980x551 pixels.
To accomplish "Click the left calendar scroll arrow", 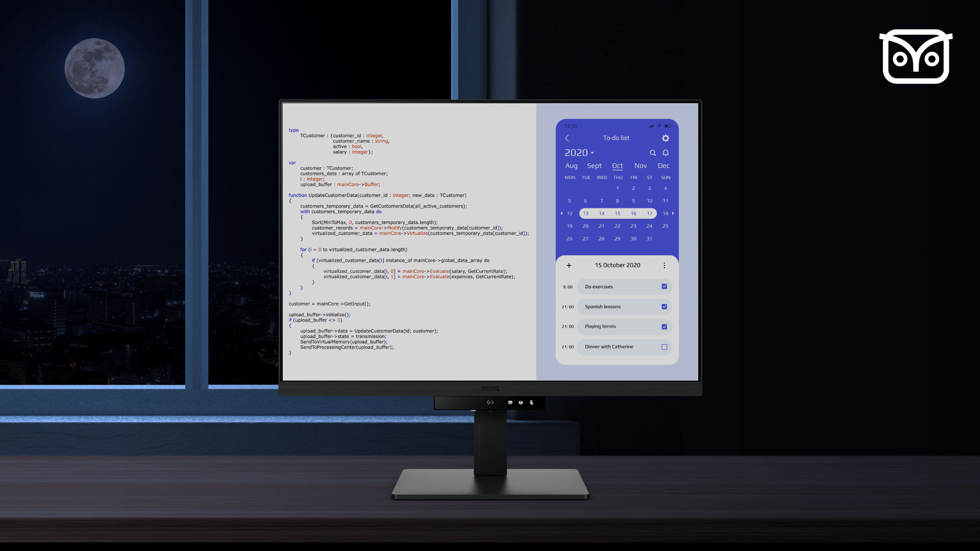I will point(560,213).
